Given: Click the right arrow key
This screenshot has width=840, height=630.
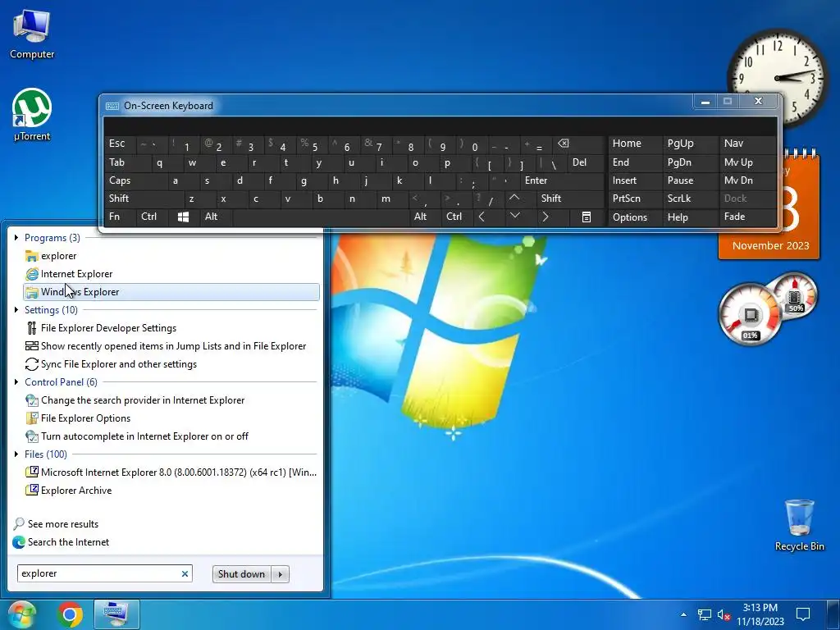Looking at the screenshot, I should point(546,217).
